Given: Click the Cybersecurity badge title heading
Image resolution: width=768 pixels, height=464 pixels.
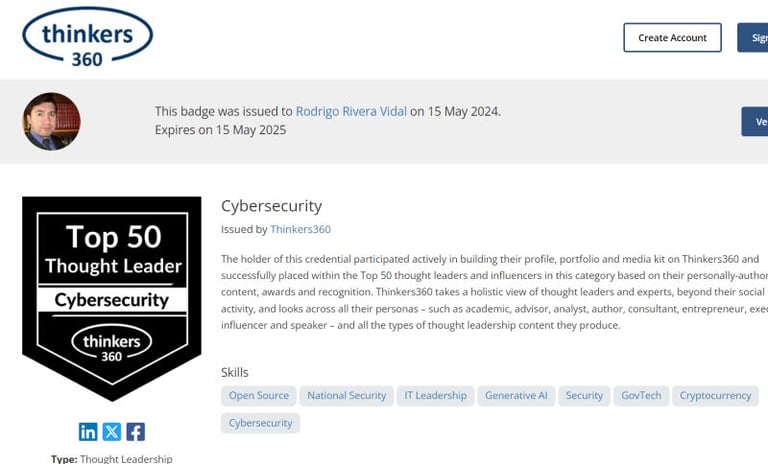Looking at the screenshot, I should coord(271,206).
